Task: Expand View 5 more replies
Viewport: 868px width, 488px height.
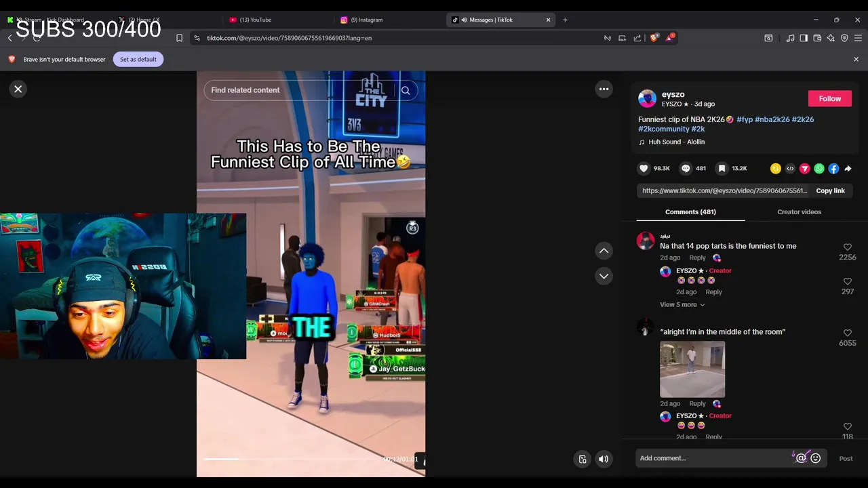Action: [x=682, y=305]
